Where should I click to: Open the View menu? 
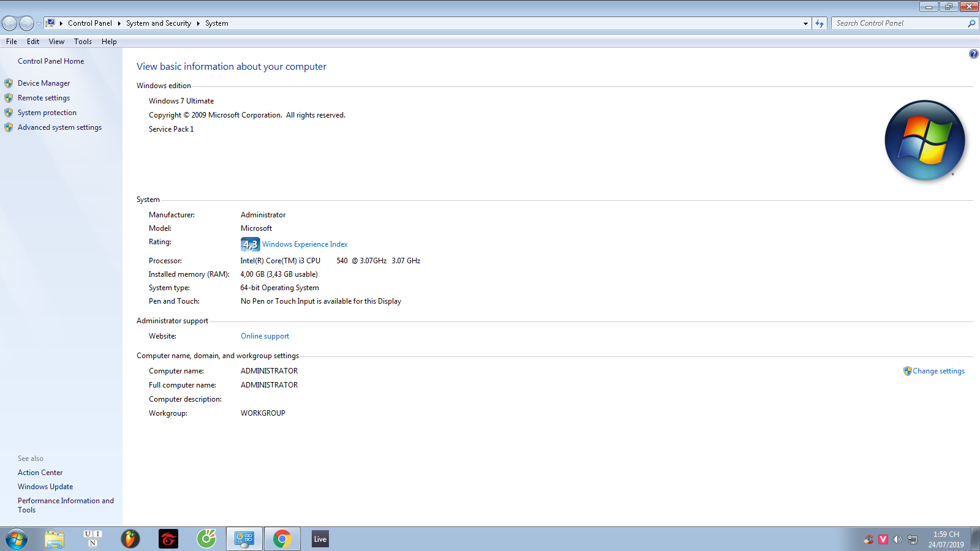tap(56, 42)
